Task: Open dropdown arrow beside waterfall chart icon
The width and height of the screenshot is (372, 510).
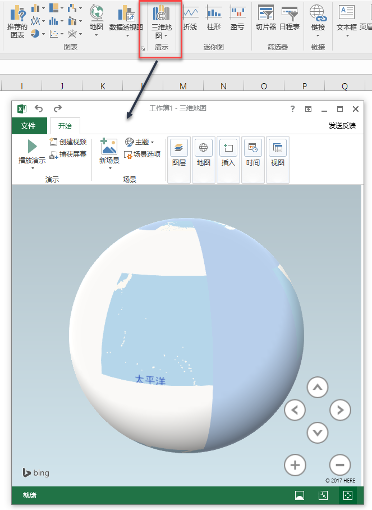Action: pos(80,8)
